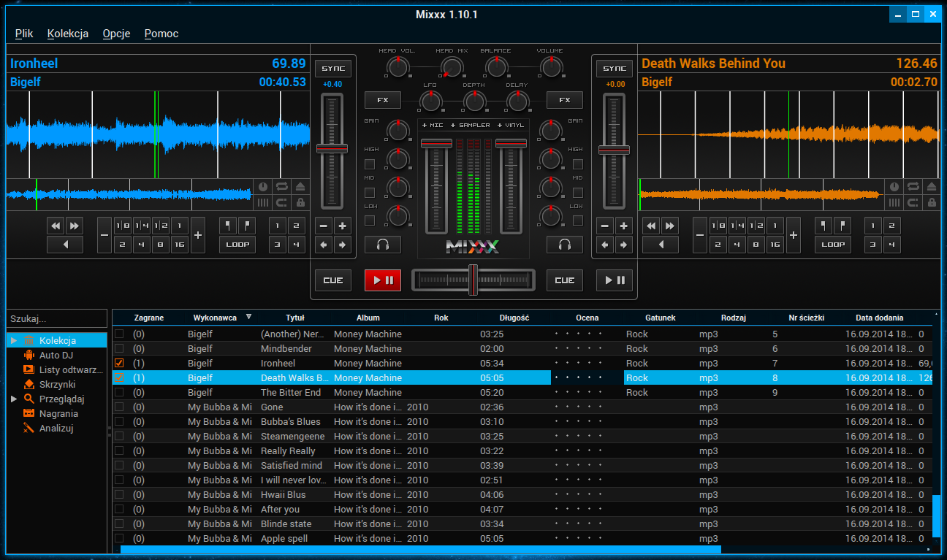
Task: Eject the track from the blue Ironheel deck
Action: click(x=300, y=187)
